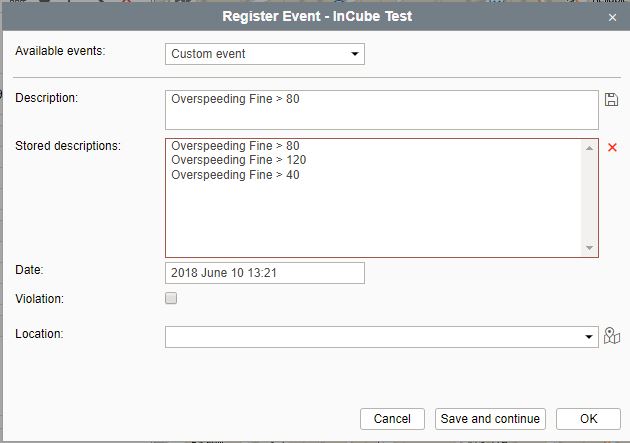
Task: Expand the Location dropdown arrow
Action: tap(589, 338)
